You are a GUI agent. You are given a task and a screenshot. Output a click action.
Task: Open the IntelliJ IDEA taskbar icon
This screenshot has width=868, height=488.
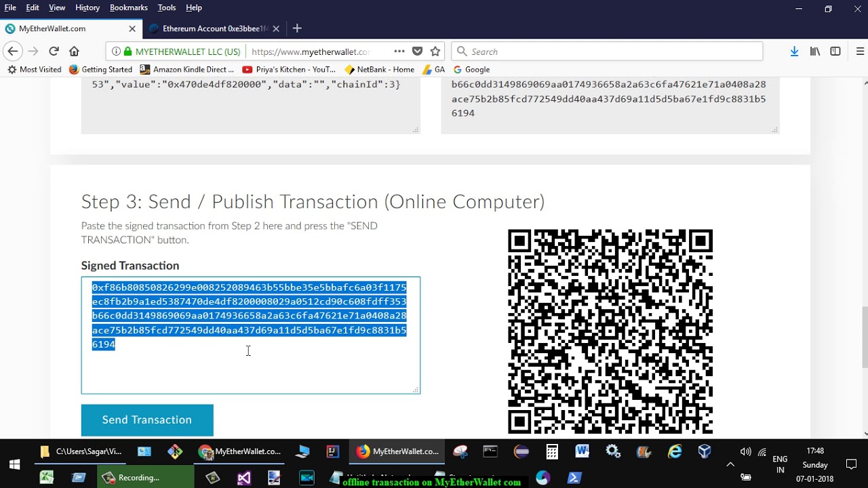332,451
